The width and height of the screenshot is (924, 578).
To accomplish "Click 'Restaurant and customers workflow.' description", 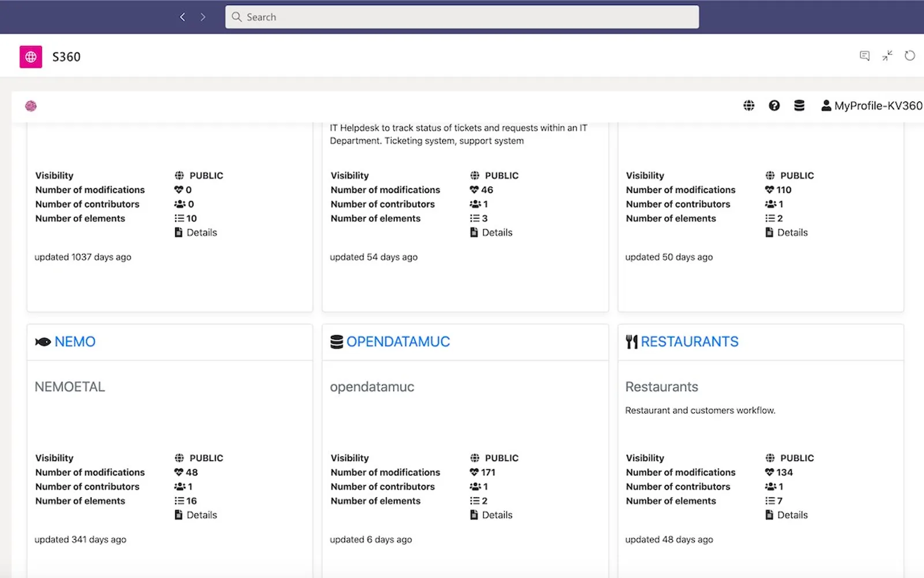I will click(x=701, y=410).
